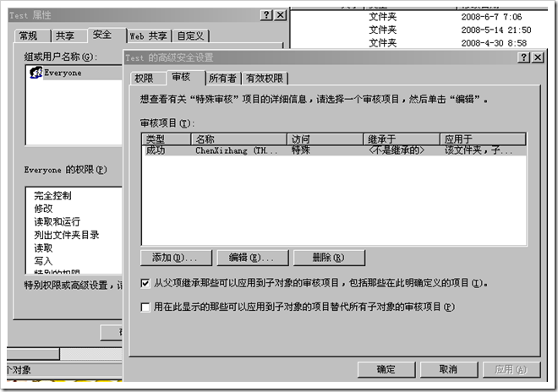Click the 取消 button
558x392 pixels.
point(448,369)
